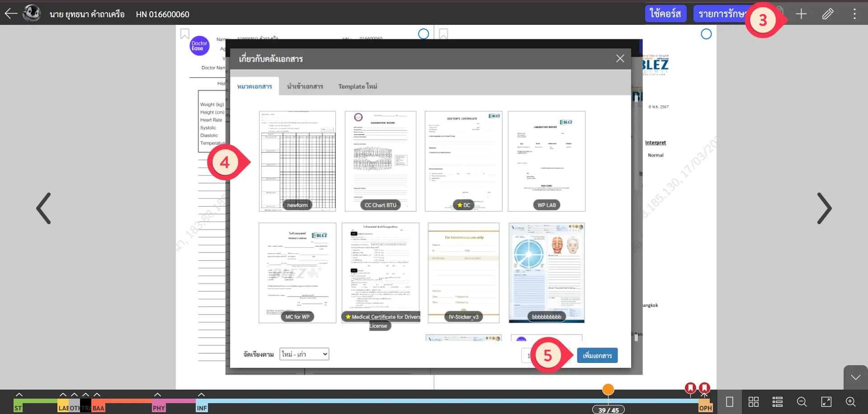Zoom out with the minus magnifier

tap(802, 402)
